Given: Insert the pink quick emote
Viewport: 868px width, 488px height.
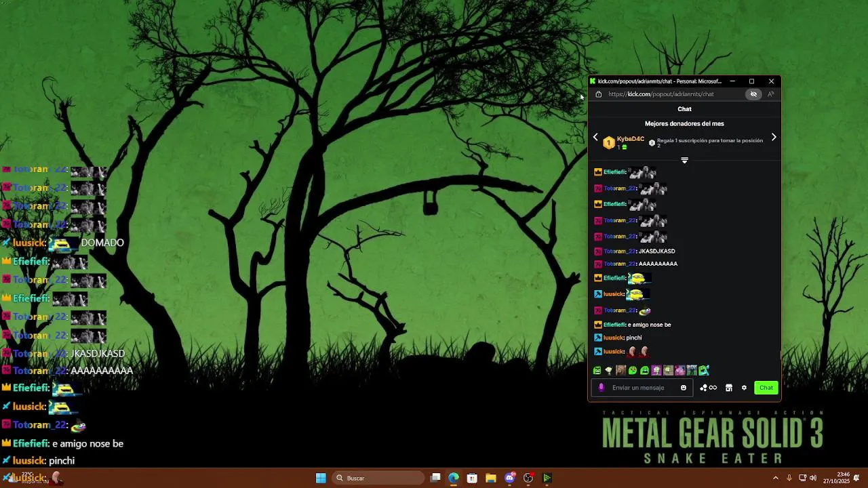Looking at the screenshot, I should pos(680,371).
